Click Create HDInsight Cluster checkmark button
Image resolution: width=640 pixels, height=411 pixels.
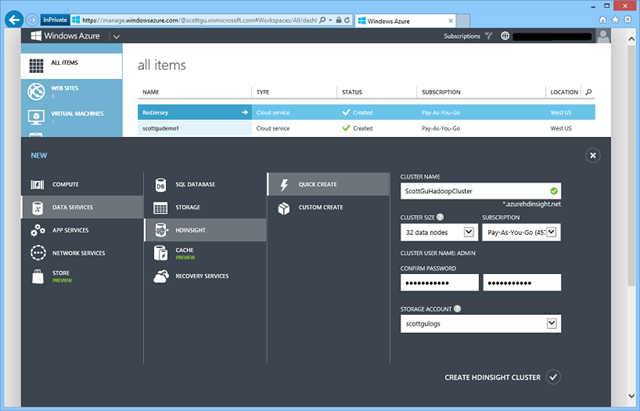pyautogui.click(x=553, y=377)
